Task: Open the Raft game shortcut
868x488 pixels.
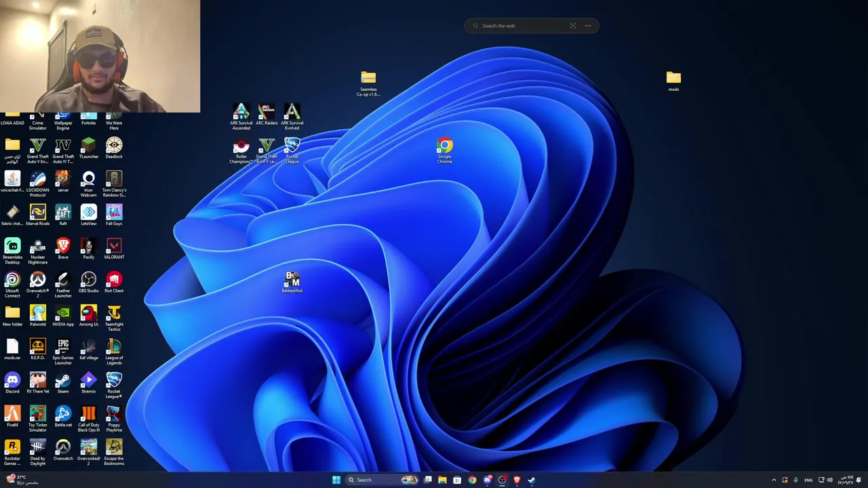Action: coord(63,215)
